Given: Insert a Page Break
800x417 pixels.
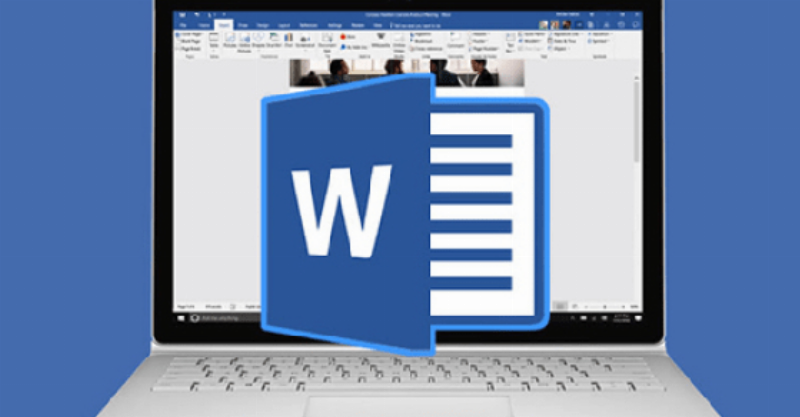Looking at the screenshot, I should 190,49.
